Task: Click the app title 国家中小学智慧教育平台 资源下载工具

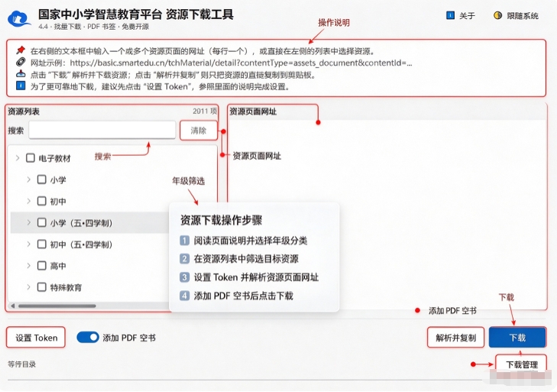Action: click(x=136, y=15)
